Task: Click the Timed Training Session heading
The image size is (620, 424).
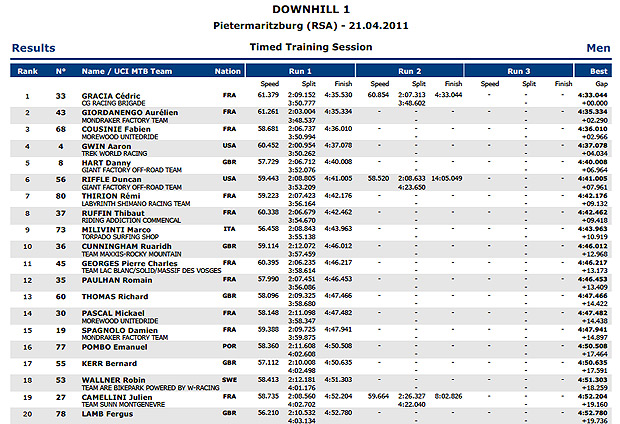Action: click(x=308, y=47)
